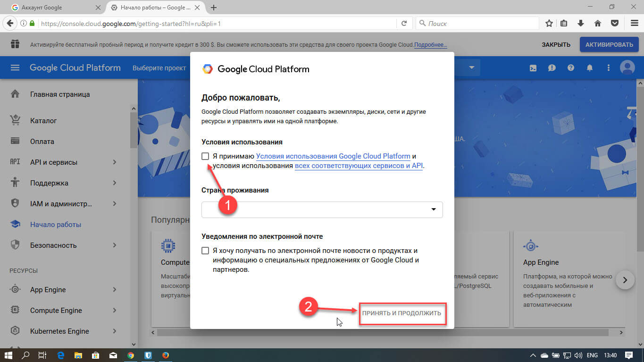Open the Pocket icon in Firefox toolbar
Image resolution: width=644 pixels, height=362 pixels.
pos(614,23)
